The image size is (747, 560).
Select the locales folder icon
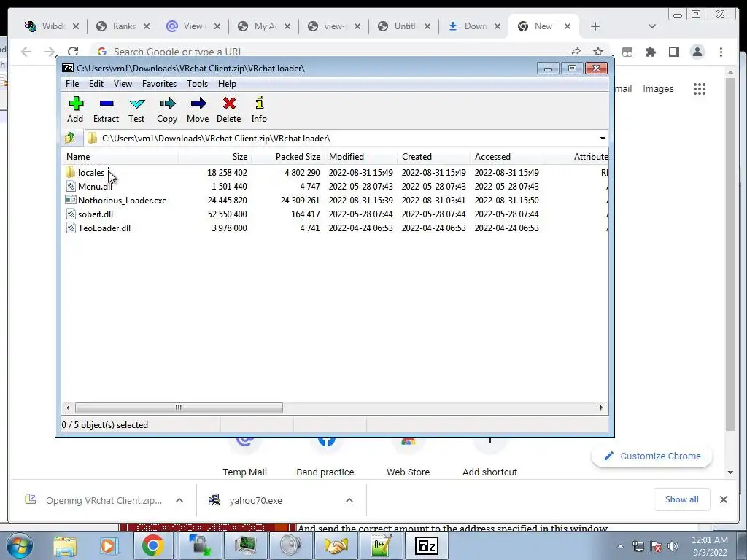[x=71, y=172]
